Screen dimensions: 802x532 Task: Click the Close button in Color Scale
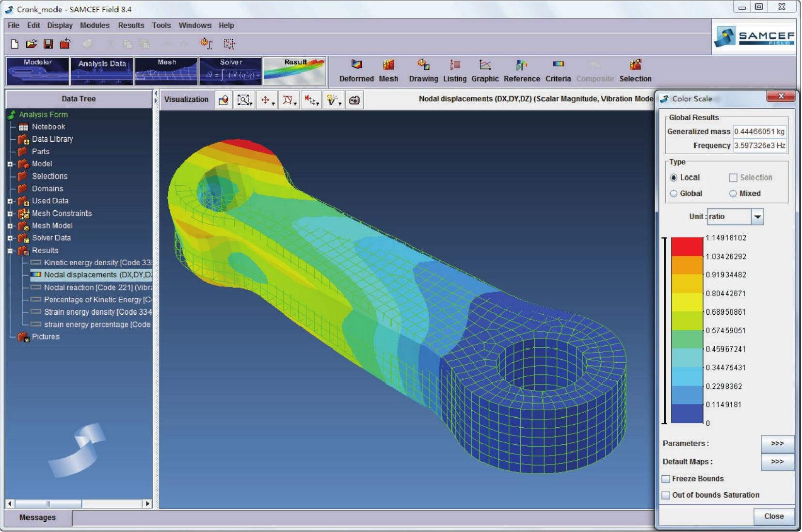pos(773,516)
